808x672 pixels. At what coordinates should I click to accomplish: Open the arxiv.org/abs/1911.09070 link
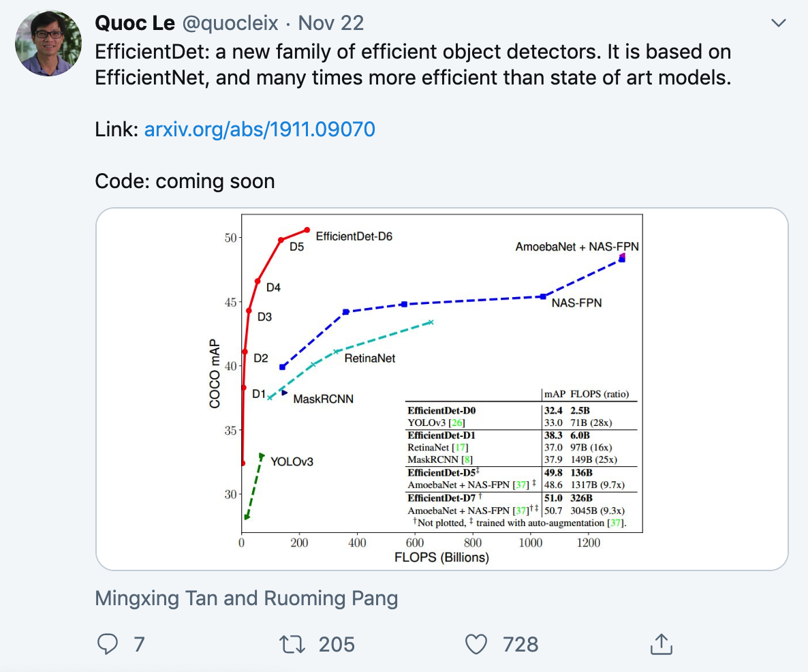click(x=260, y=128)
